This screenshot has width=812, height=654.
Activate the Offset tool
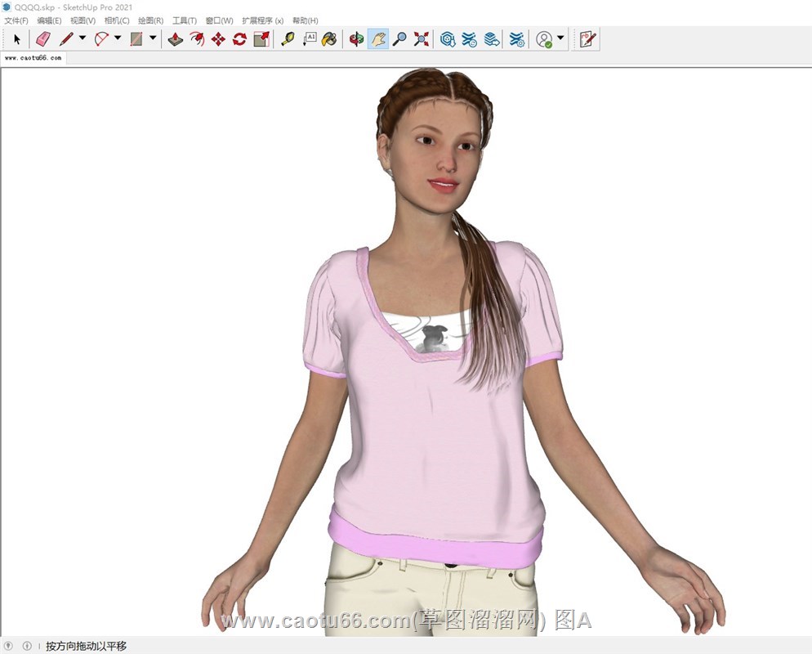pyautogui.click(x=197, y=39)
